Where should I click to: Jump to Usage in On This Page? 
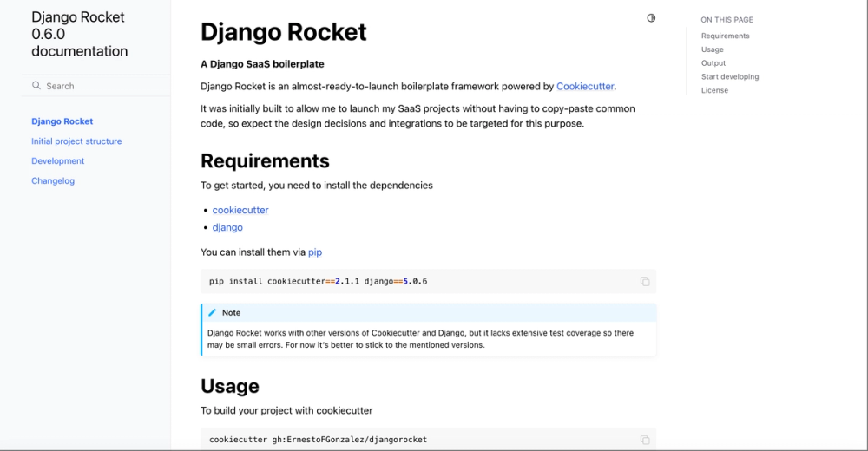[713, 49]
